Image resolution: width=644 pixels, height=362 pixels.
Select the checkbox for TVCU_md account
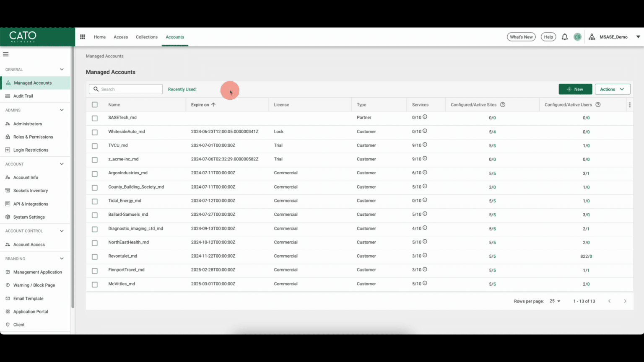tap(94, 146)
